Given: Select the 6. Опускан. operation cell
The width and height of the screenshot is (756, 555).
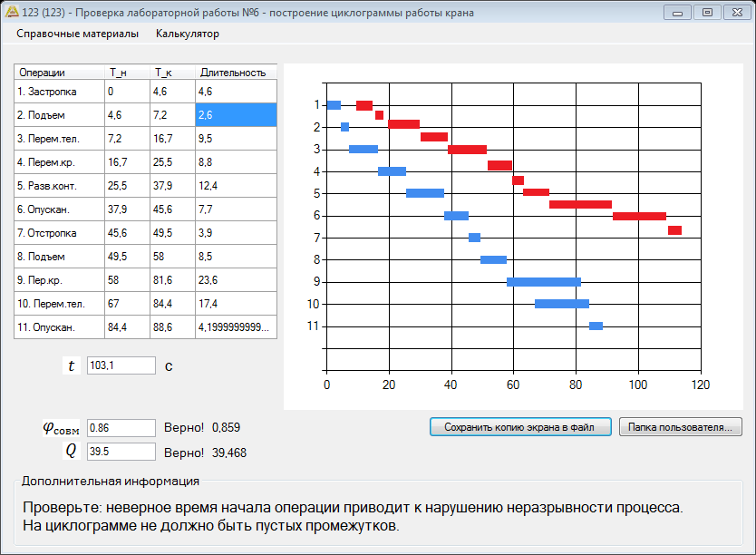Looking at the screenshot, I should 59,209.
